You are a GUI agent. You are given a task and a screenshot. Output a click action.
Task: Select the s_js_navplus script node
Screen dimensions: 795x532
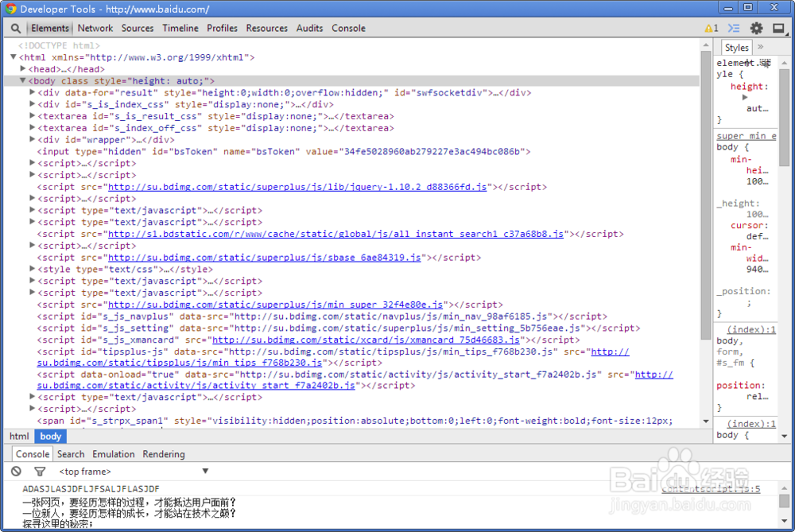[x=322, y=316]
